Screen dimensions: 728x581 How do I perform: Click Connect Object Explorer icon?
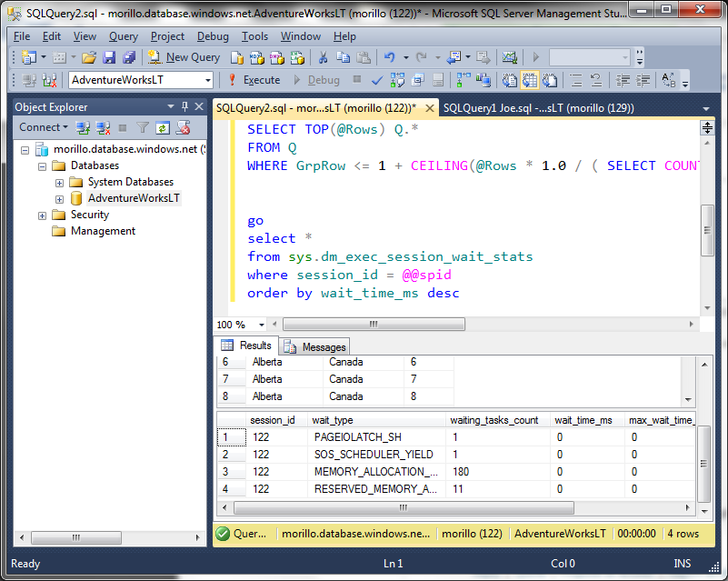tap(83, 127)
